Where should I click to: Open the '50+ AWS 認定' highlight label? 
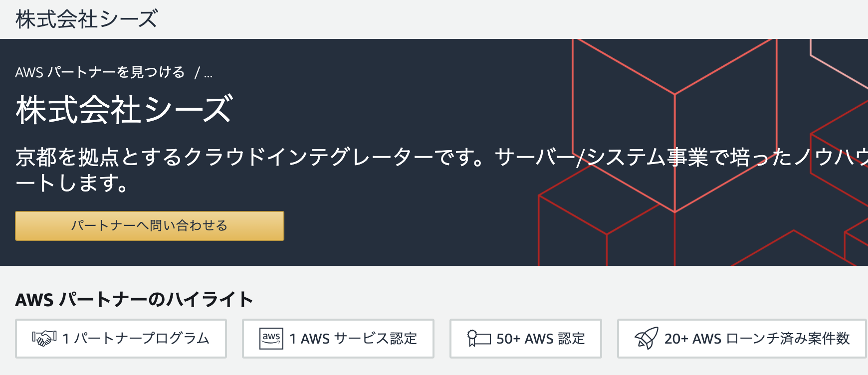tap(541, 339)
